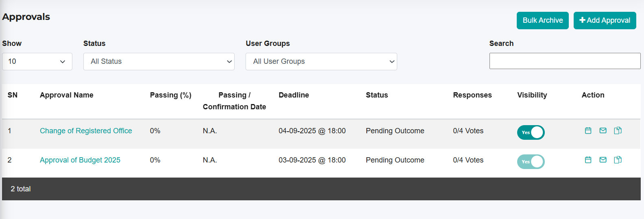Toggle visibility for Approval of Budget 2025
The width and height of the screenshot is (644, 219).
point(531,162)
